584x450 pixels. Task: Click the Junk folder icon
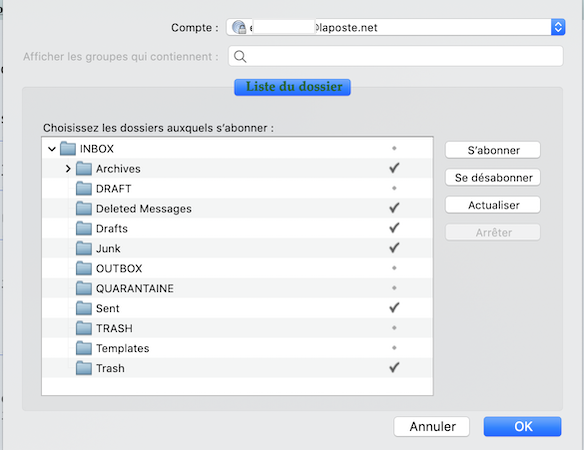pyautogui.click(x=84, y=248)
